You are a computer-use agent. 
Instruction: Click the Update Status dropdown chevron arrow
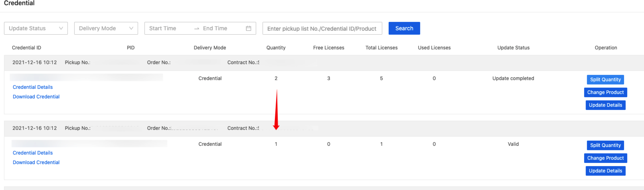pos(61,28)
